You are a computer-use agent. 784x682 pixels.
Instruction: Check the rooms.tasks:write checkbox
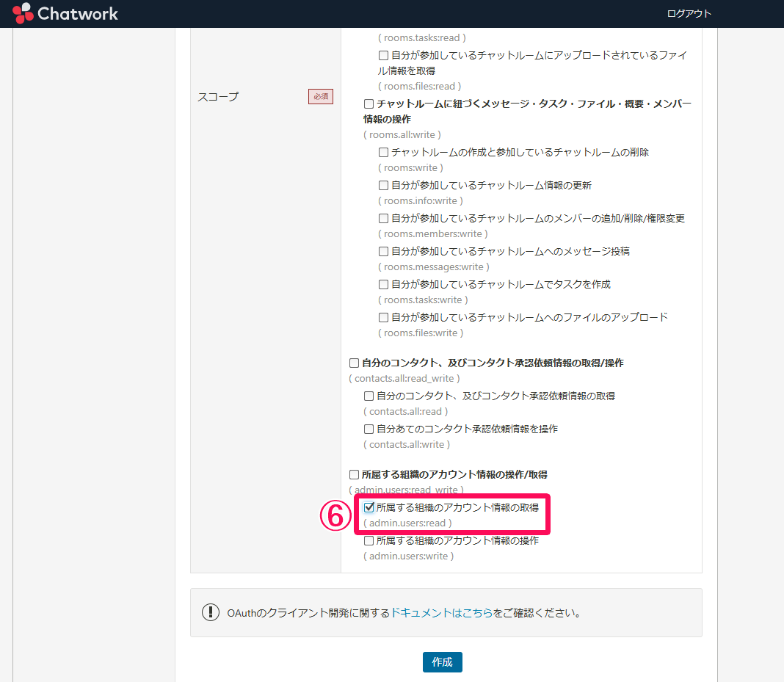pyautogui.click(x=383, y=285)
